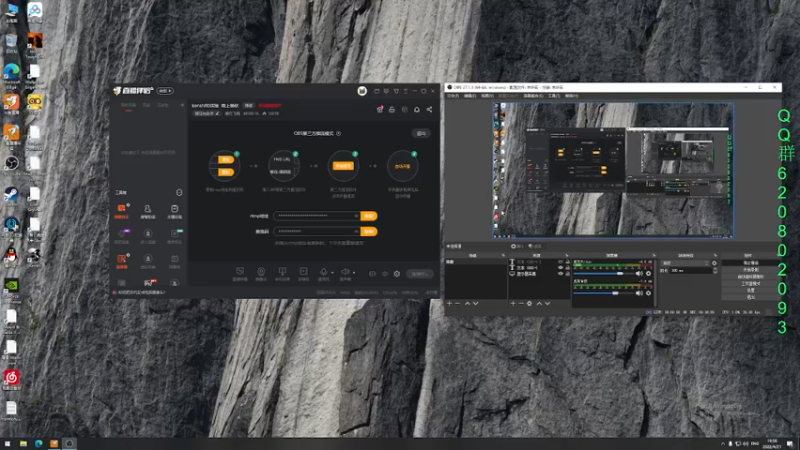800x450 pixels.
Task: Adjust first audio mixer volume slider
Action: (x=605, y=273)
